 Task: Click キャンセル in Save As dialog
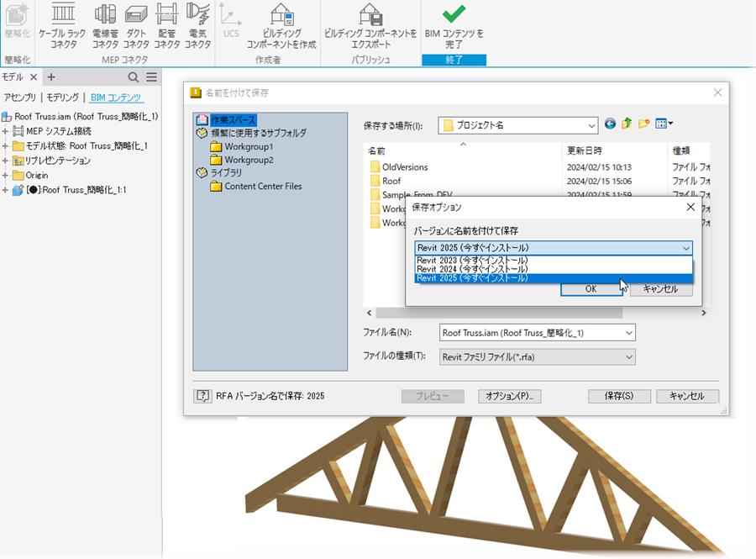pos(687,396)
